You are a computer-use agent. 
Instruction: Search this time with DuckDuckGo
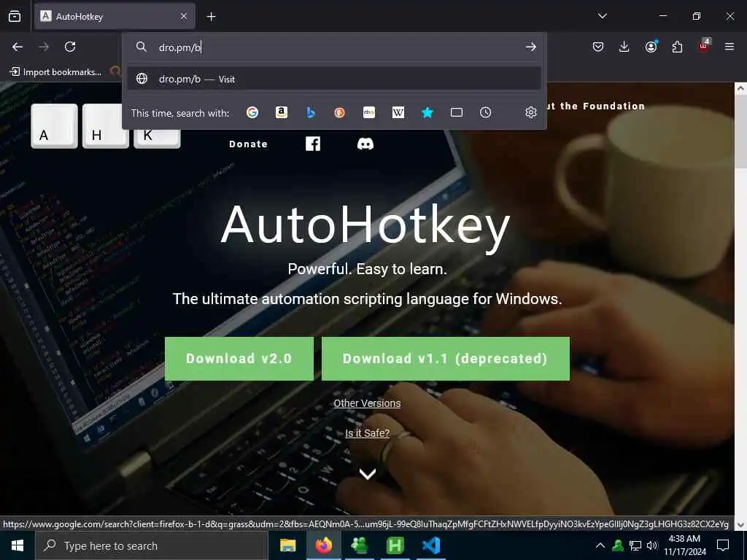tap(340, 112)
